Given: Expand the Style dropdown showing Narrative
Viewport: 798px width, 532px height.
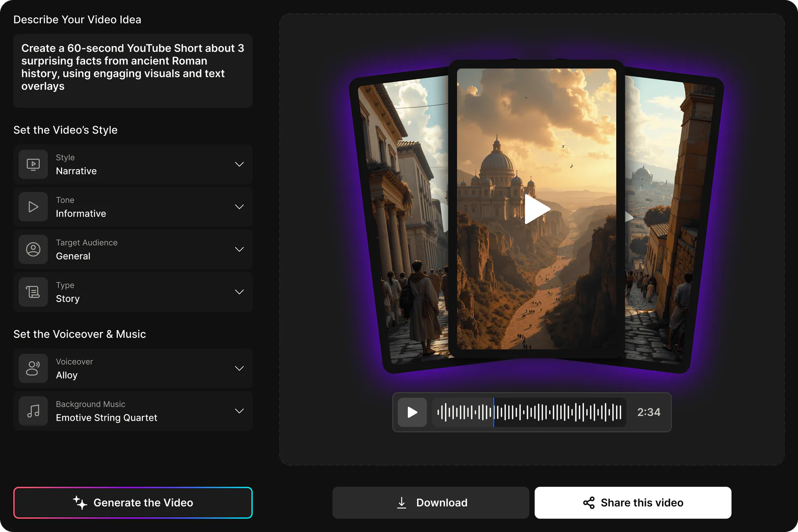Looking at the screenshot, I should (239, 164).
